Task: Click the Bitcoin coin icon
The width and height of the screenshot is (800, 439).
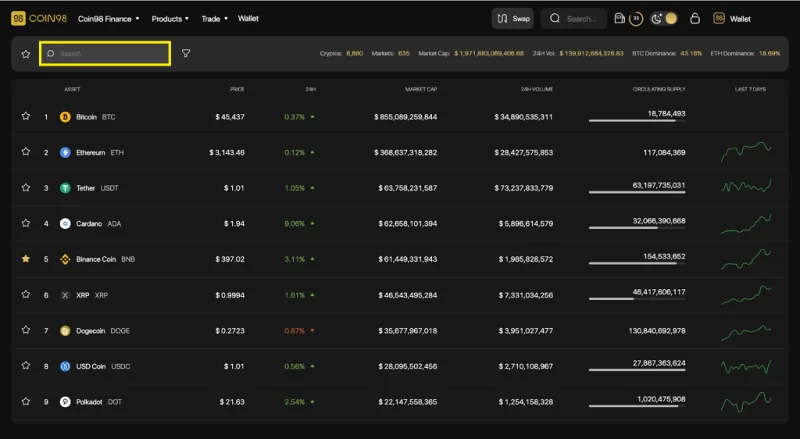Action: (x=65, y=117)
